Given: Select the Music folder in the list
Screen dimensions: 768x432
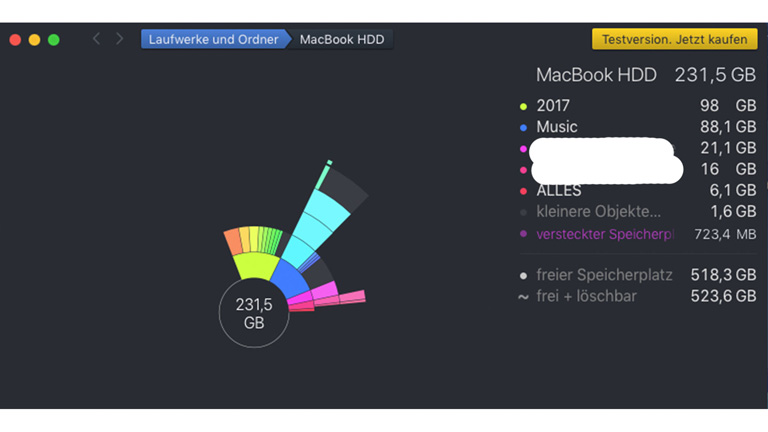Looking at the screenshot, I should (x=557, y=127).
